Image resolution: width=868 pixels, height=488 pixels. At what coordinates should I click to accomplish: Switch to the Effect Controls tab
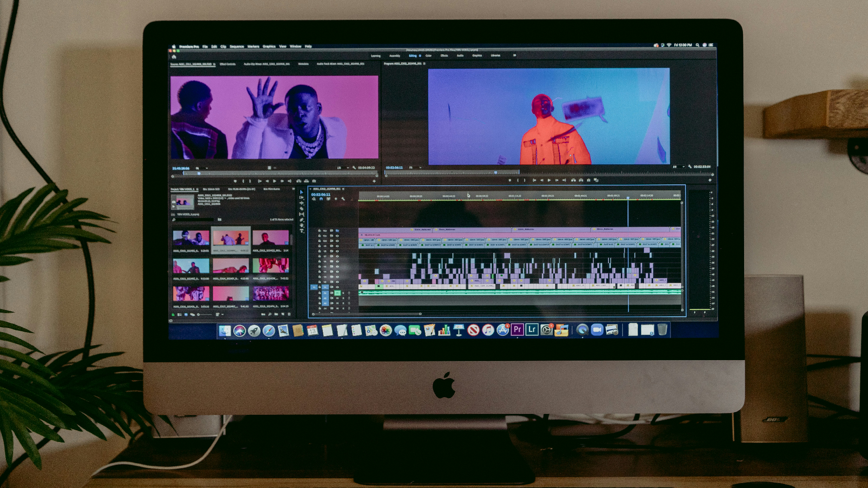click(x=227, y=64)
